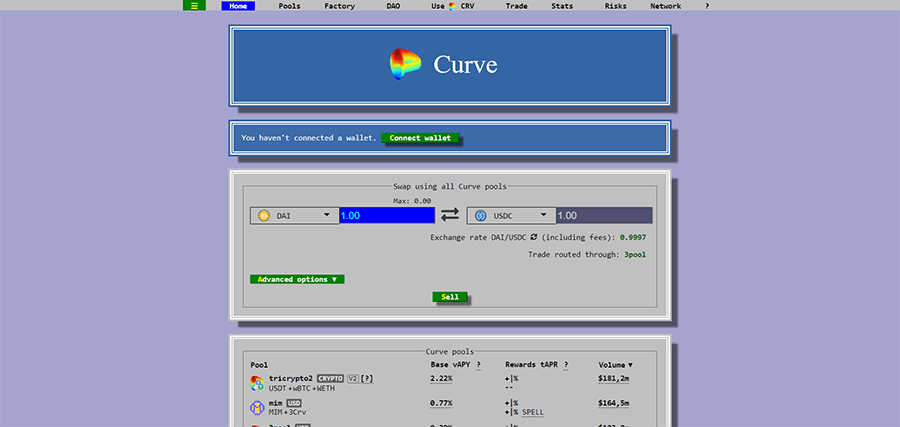Click the Base vAPY column header
This screenshot has width=900, height=427.
coord(451,365)
